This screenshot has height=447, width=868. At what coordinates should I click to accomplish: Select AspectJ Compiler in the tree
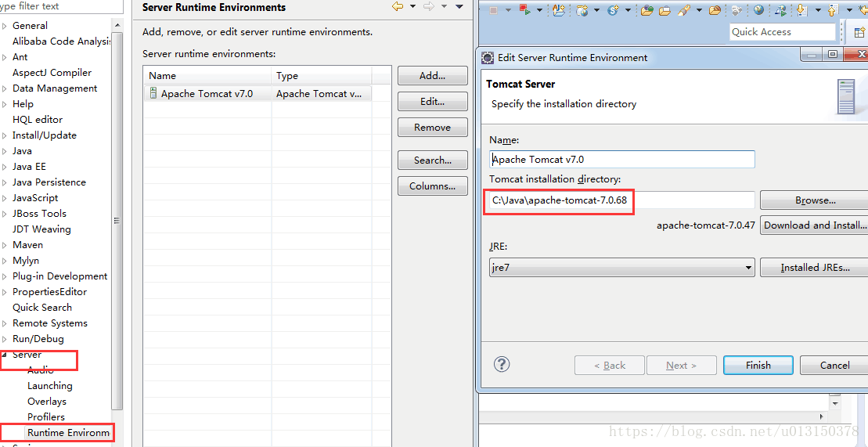[52, 73]
